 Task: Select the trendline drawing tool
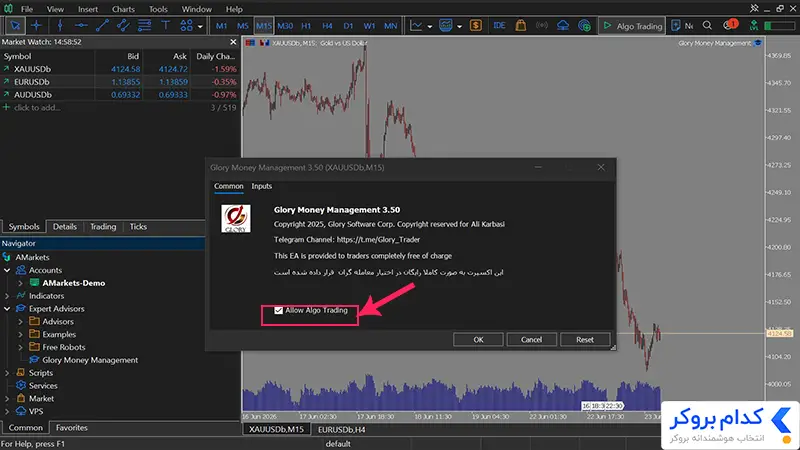tap(102, 26)
